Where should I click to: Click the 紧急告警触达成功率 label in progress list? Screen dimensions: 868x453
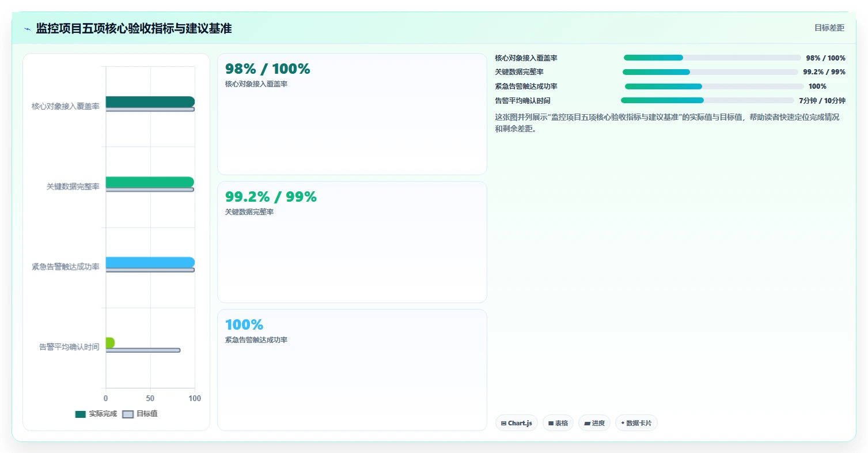click(526, 86)
